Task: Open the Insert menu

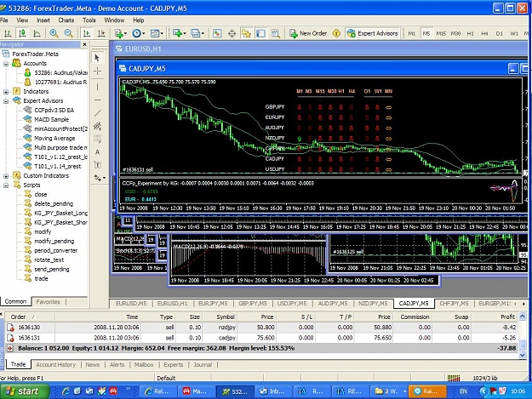Action: 43,20
